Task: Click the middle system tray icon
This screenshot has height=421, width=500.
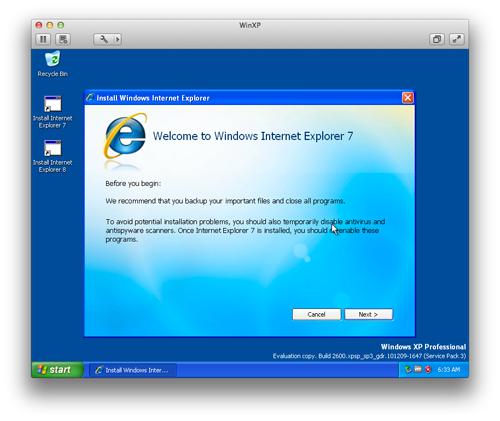Action: pos(418,369)
